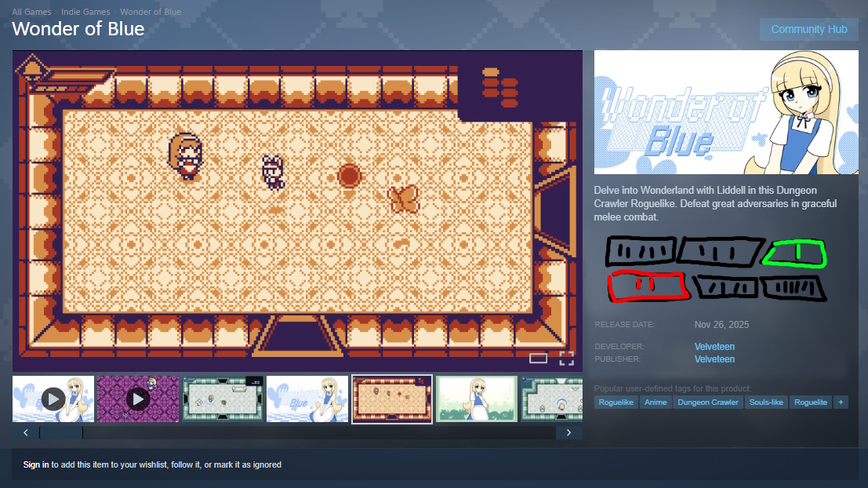Open the Souls-like tag
Image resolution: width=868 pixels, height=488 pixels.
[766, 402]
